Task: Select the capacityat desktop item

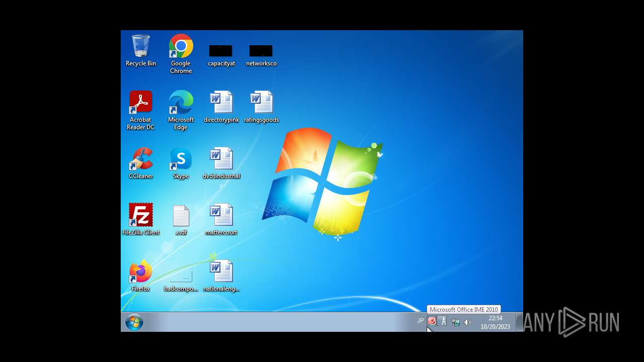Action: point(221,55)
